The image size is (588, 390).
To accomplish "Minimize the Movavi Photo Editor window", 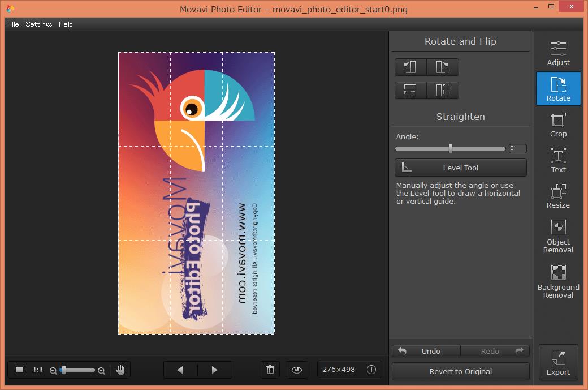I will click(536, 6).
